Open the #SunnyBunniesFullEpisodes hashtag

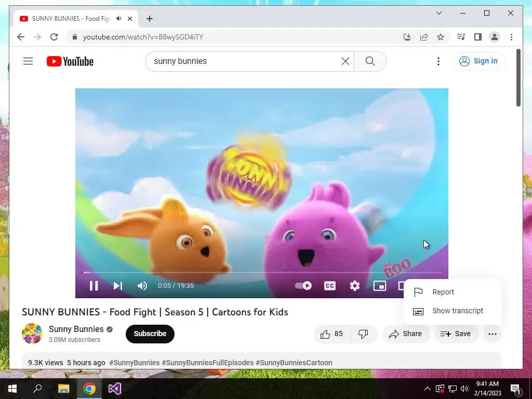[x=208, y=363]
